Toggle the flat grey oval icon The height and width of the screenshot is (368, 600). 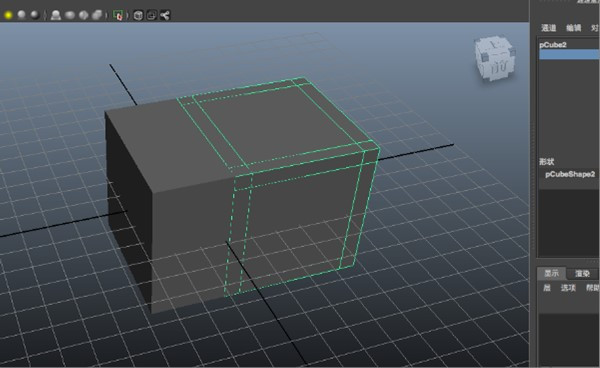[x=70, y=15]
